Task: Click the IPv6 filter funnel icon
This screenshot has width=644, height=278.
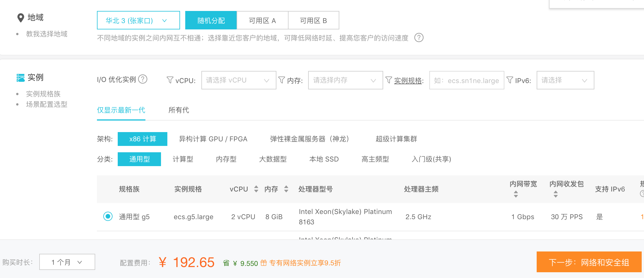Action: pyautogui.click(x=510, y=80)
